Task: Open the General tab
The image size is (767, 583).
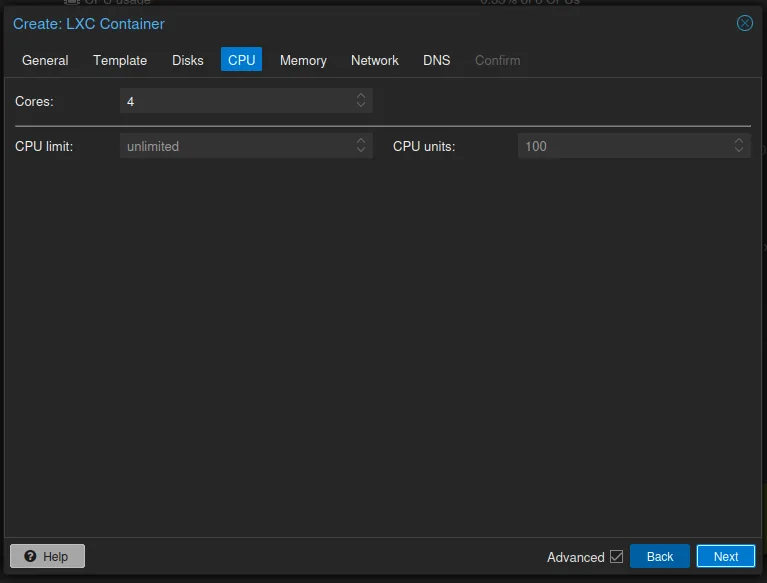Action: pos(45,60)
